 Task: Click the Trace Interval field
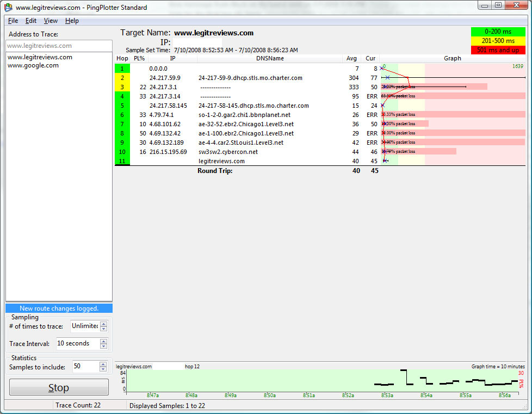coord(77,344)
